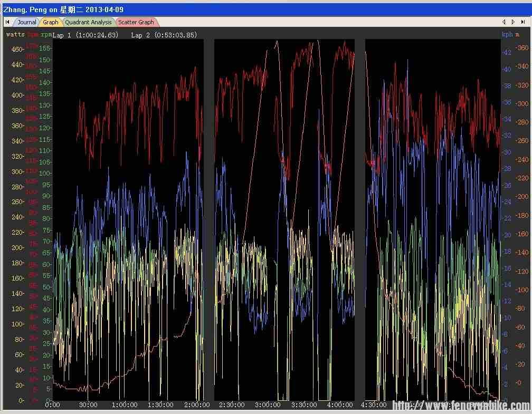Click the 0:00 mark on the time axis

[x=52, y=405]
